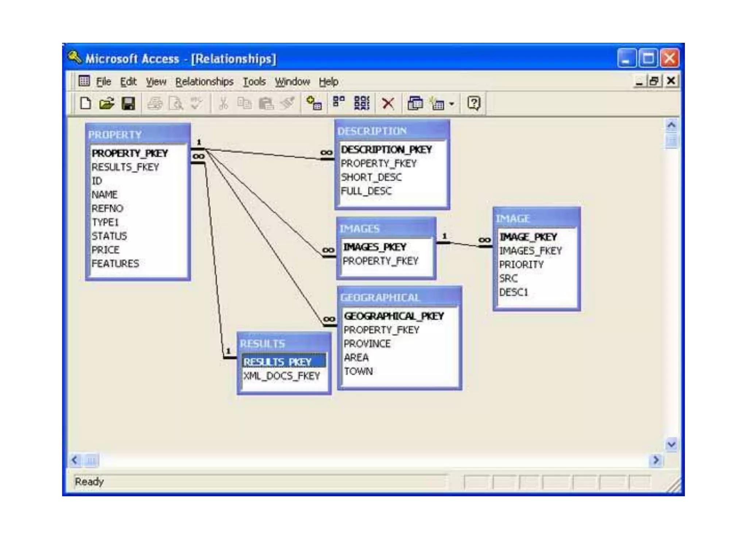Open the Microsoft Access Help icon

(x=473, y=104)
